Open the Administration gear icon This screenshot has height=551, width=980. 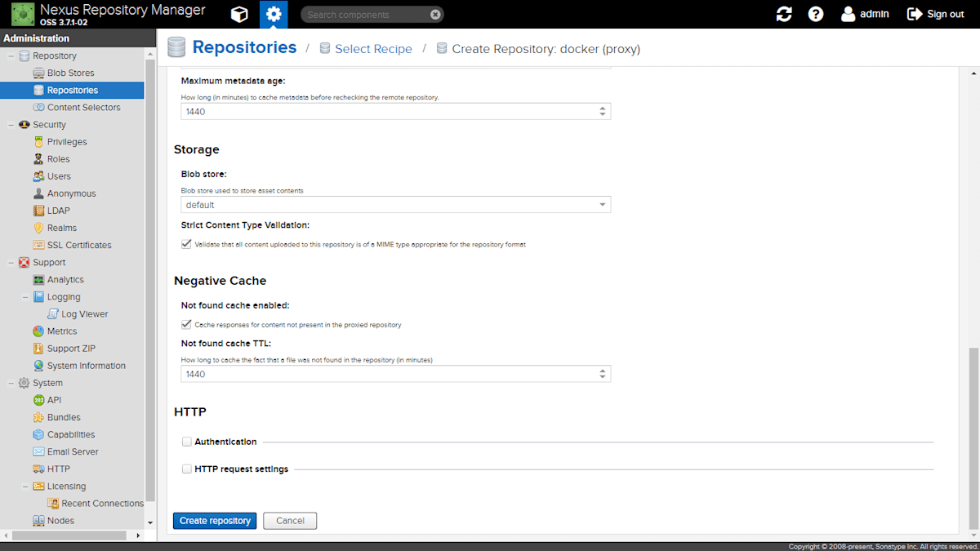274,14
